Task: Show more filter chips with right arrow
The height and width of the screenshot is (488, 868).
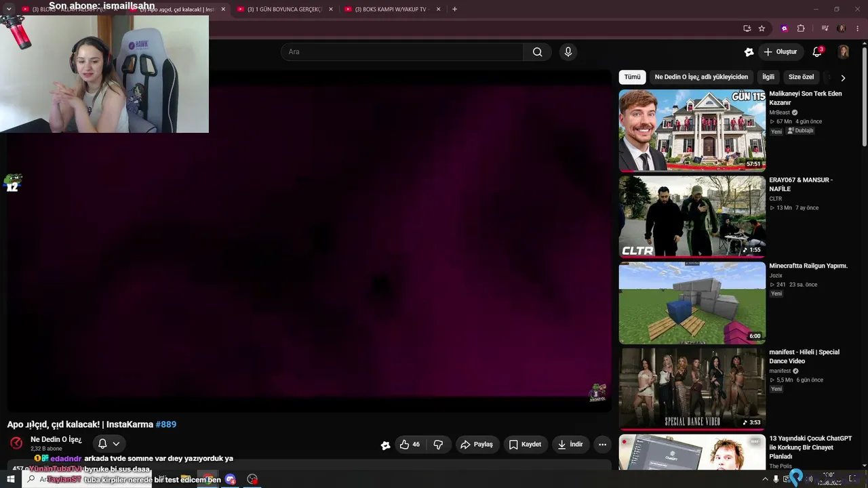Action: (x=843, y=78)
